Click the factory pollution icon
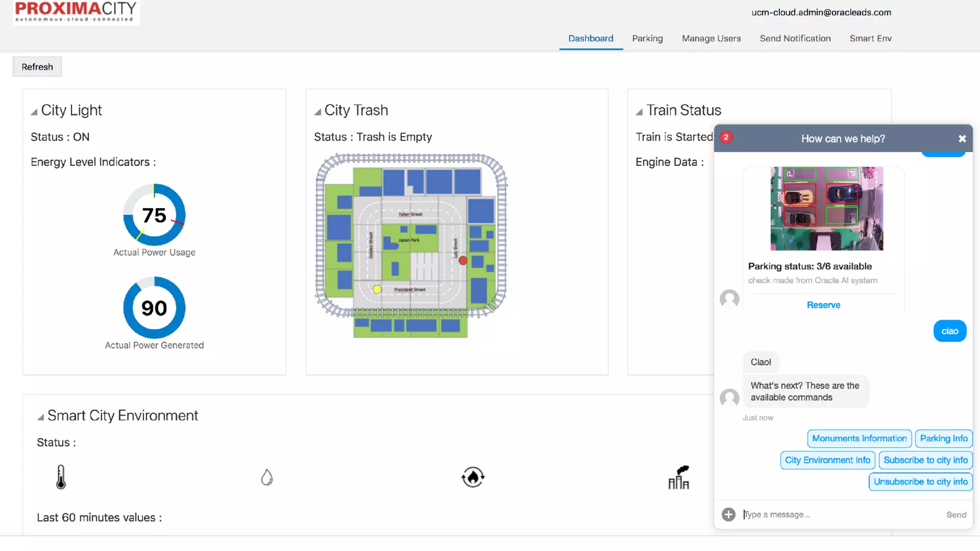Screen dimensions: 980x551 pyautogui.click(x=679, y=477)
